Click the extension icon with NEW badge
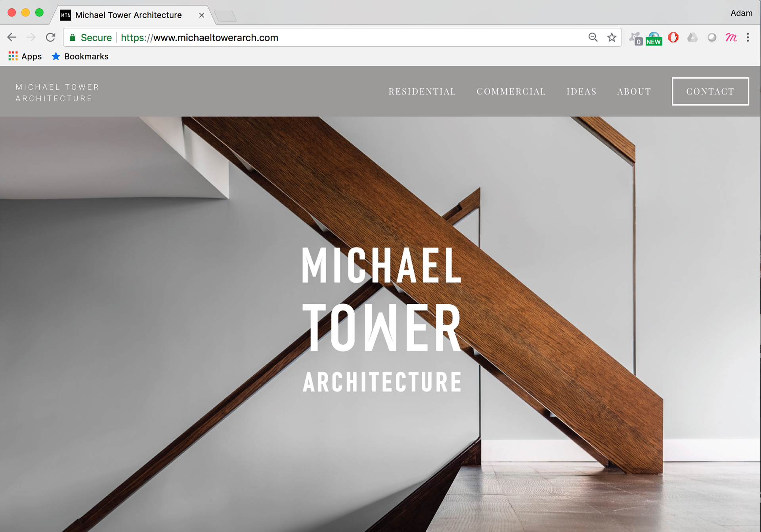Viewport: 761px width, 532px height. 654,38
